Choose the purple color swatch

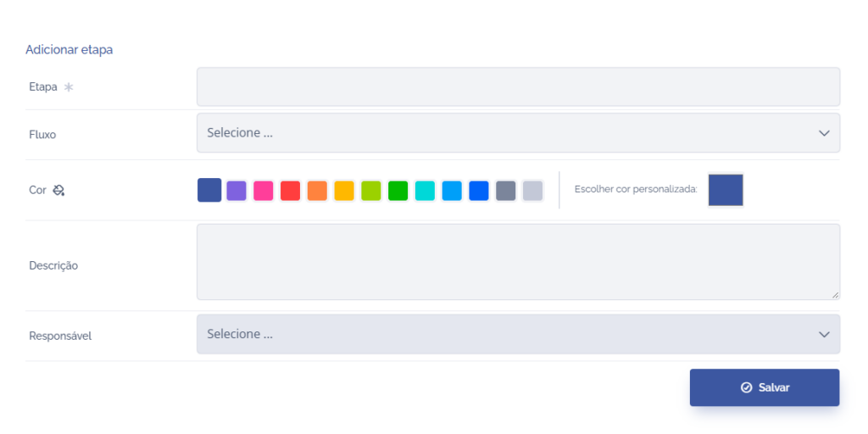(236, 191)
